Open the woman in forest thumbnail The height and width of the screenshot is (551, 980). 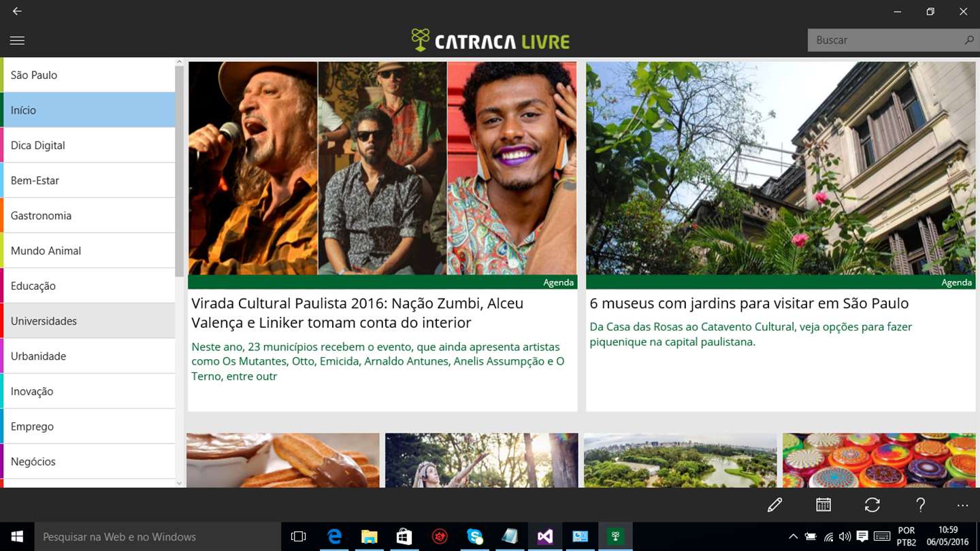(482, 460)
